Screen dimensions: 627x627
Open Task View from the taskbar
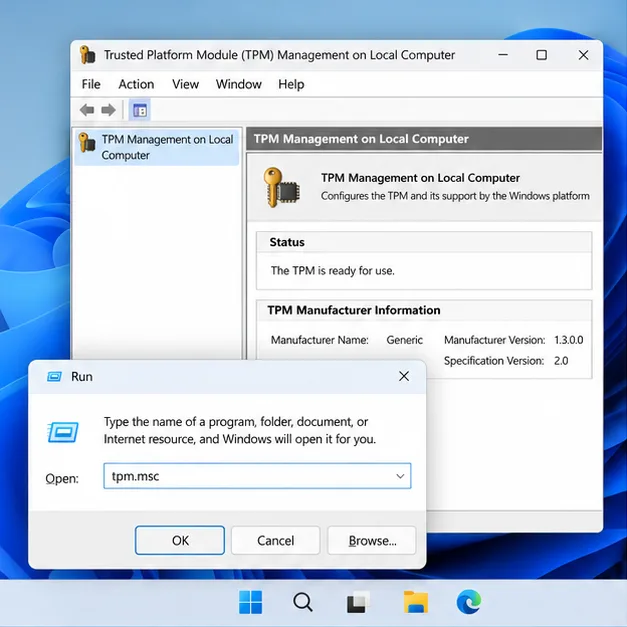point(357,602)
